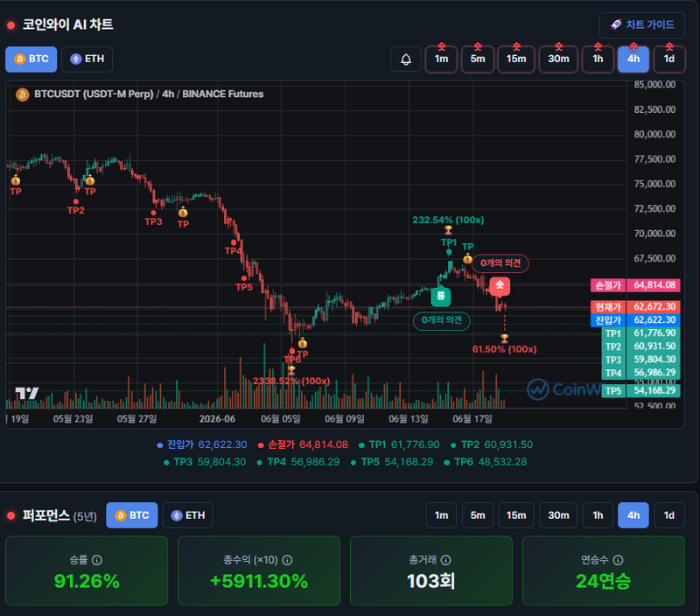Screen dimensions: 700x616
Task: Choose 15m in the performance timeframes
Action: point(516,515)
